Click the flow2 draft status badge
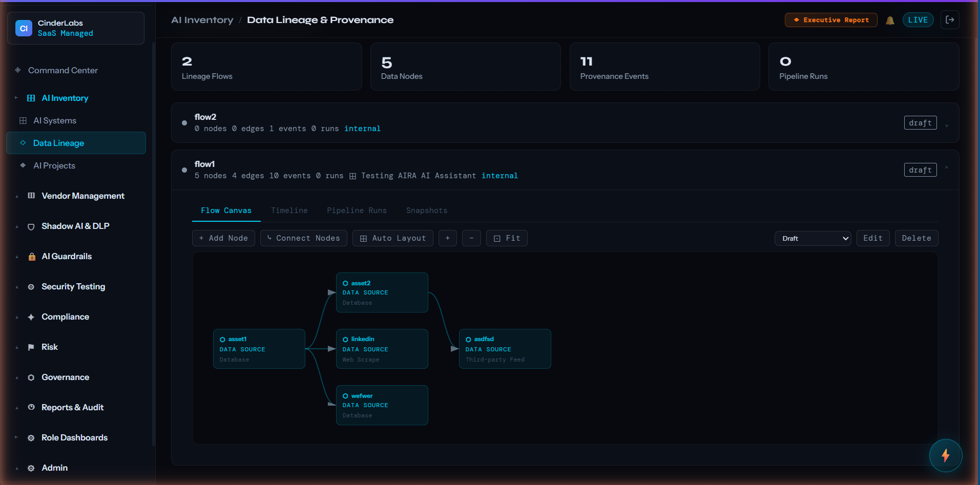 [x=921, y=123]
